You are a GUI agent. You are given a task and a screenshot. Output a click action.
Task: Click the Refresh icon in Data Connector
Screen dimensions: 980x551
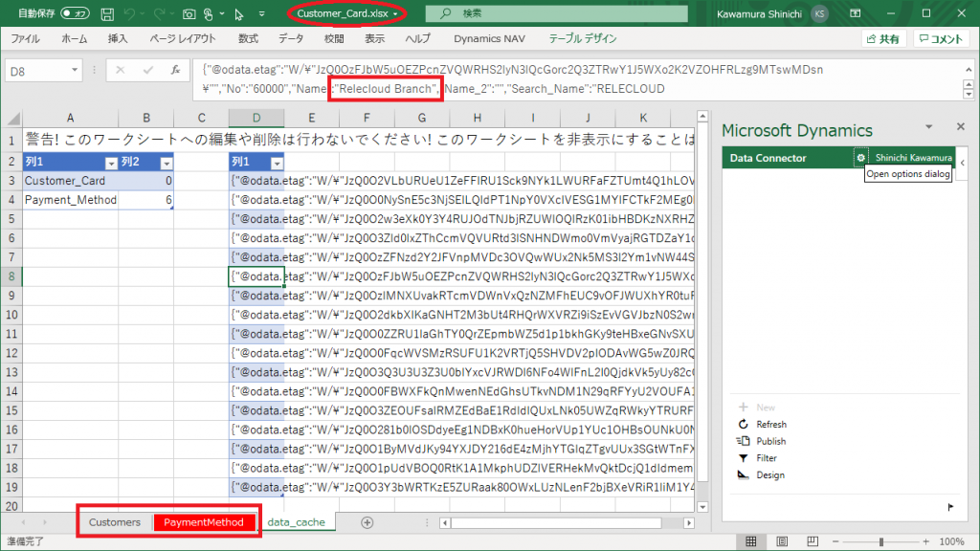pyautogui.click(x=743, y=424)
